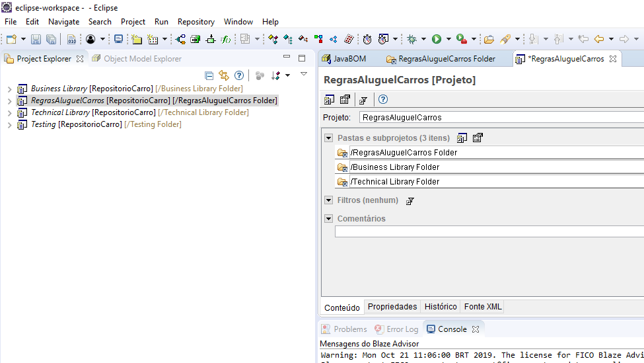Click the stopwatch with window toolbar icon
The height and width of the screenshot is (363, 644).
point(383,39)
